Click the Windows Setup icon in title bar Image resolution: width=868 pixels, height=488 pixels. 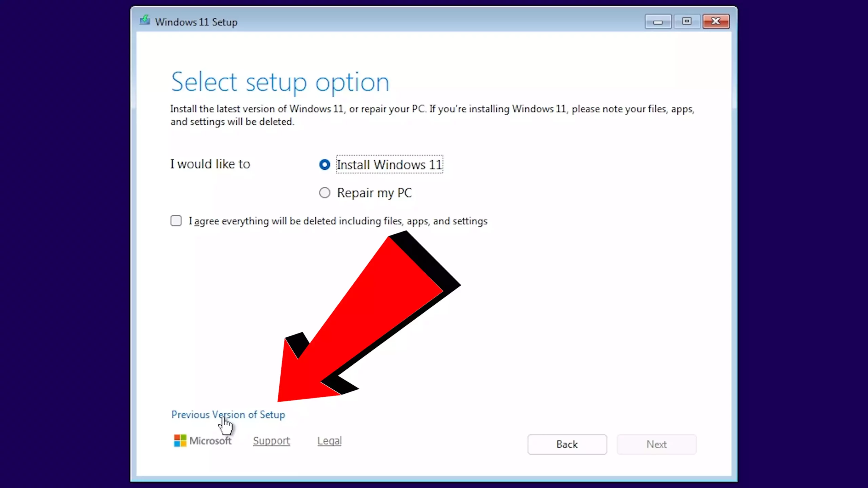(145, 21)
